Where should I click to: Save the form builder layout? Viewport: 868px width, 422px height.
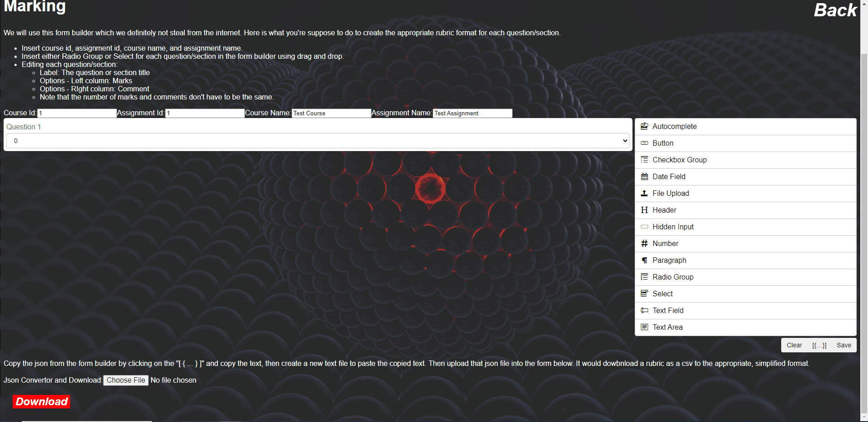[x=844, y=345]
